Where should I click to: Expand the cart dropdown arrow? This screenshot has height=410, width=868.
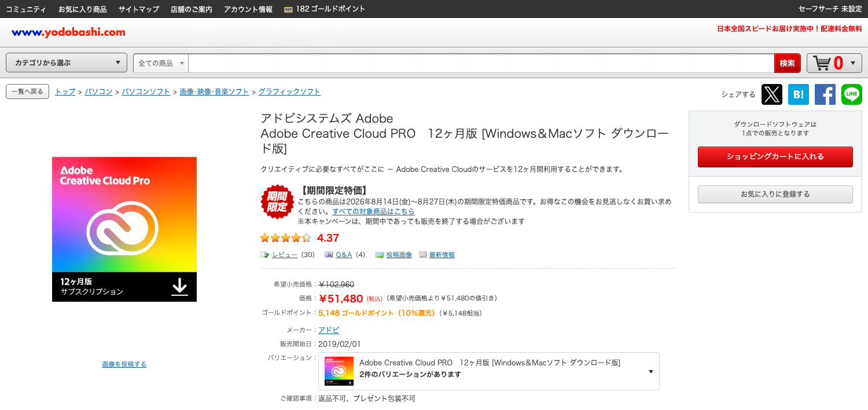coord(852,63)
